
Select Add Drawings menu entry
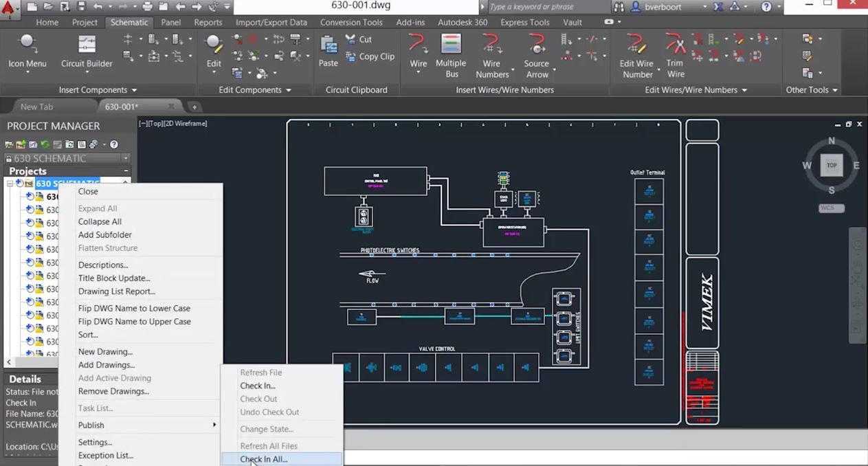tap(106, 364)
